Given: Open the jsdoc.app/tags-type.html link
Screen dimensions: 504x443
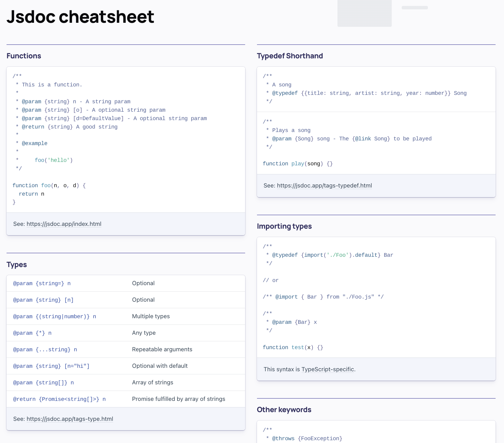Looking at the screenshot, I should pos(70,419).
